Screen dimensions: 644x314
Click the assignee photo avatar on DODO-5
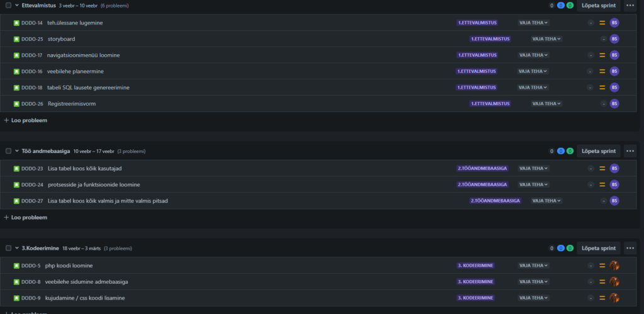[x=614, y=266]
